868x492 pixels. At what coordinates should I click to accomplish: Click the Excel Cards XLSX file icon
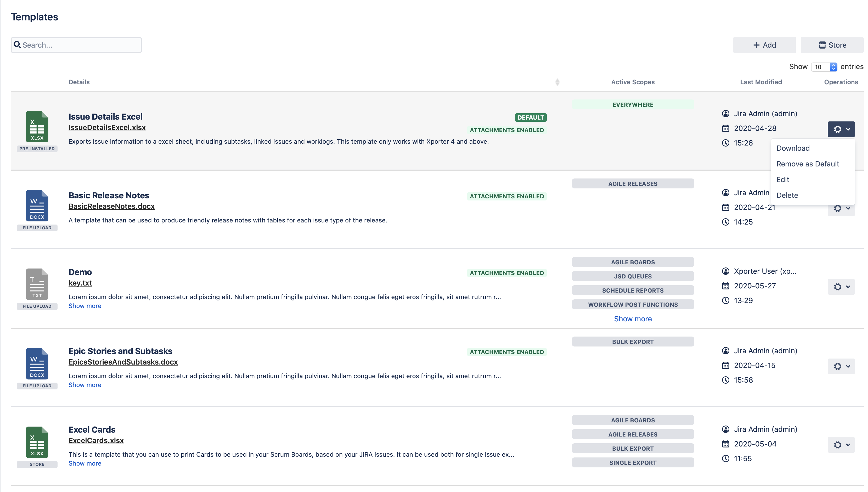pyautogui.click(x=37, y=442)
